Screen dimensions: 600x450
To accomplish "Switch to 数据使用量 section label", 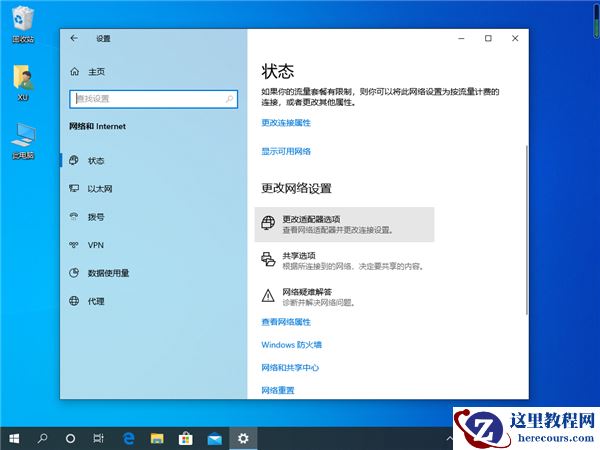I will pyautogui.click(x=108, y=273).
